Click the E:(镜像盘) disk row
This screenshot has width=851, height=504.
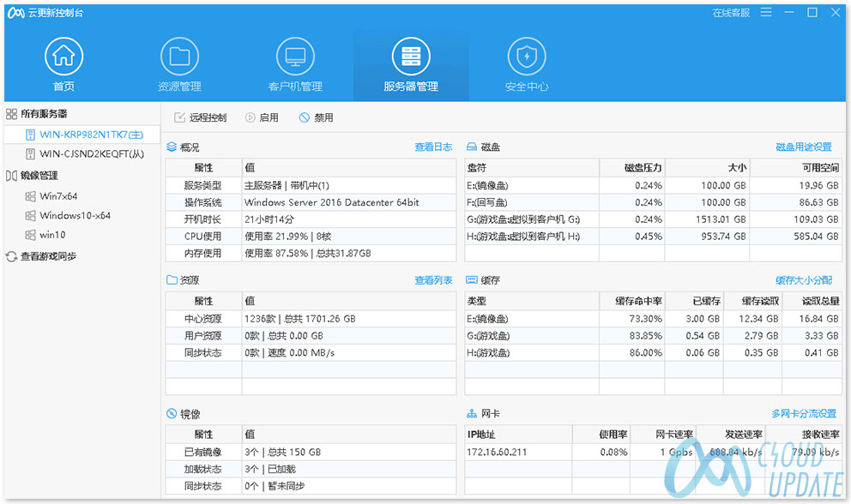[x=654, y=185]
